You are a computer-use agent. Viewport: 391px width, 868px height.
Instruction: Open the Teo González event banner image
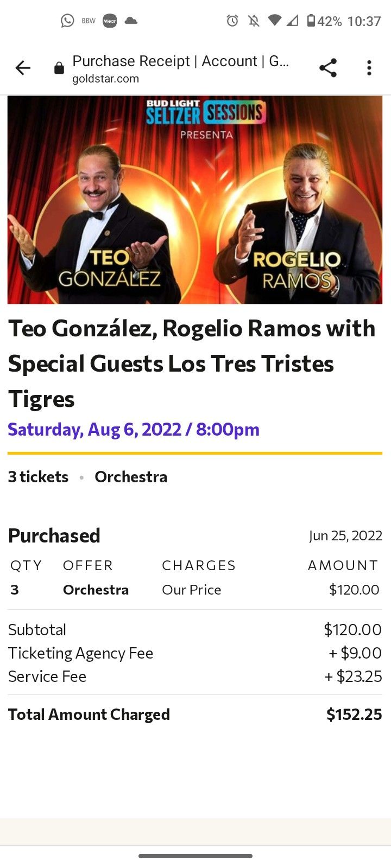pyautogui.click(x=195, y=200)
